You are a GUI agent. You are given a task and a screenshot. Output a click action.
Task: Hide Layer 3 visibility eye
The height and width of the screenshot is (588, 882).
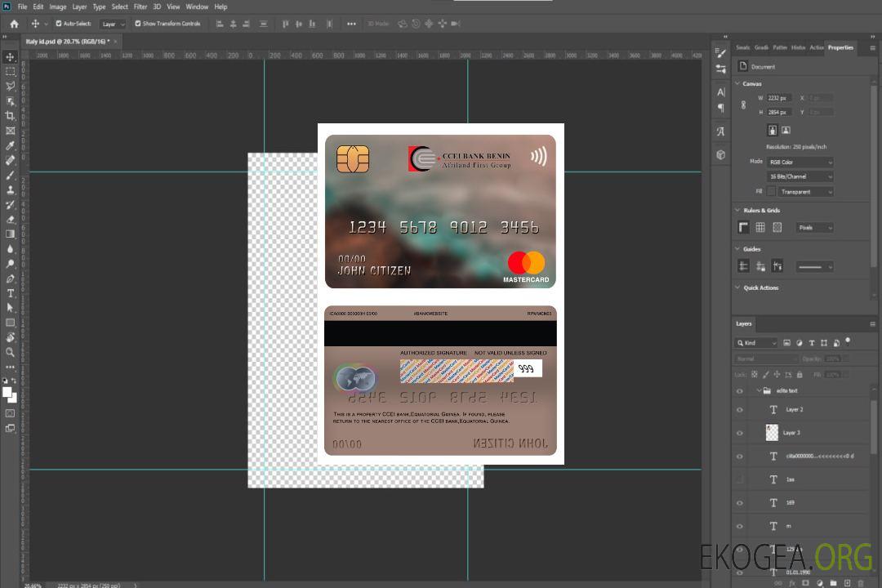click(740, 434)
